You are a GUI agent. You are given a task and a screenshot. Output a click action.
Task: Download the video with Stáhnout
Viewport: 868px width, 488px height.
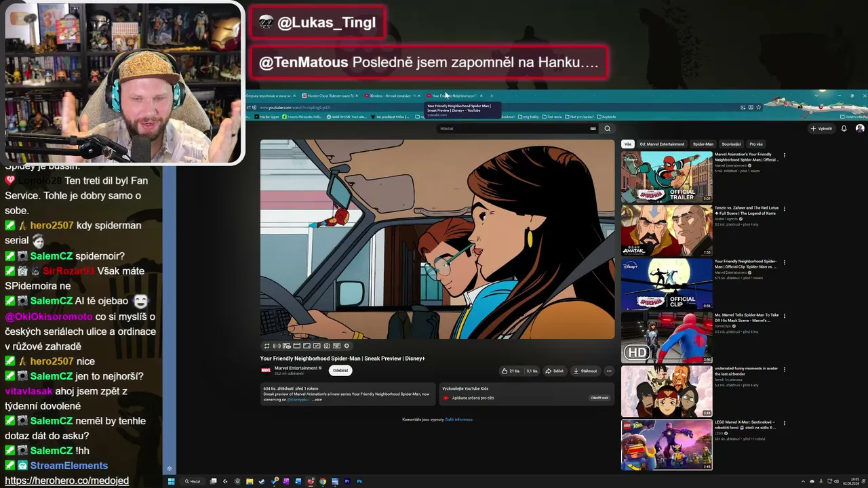[x=585, y=371]
